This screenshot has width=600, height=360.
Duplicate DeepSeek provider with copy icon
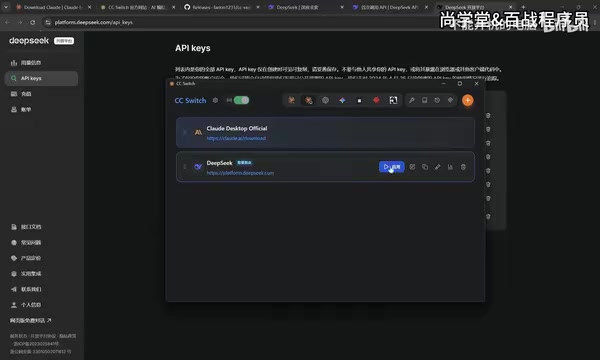point(425,167)
